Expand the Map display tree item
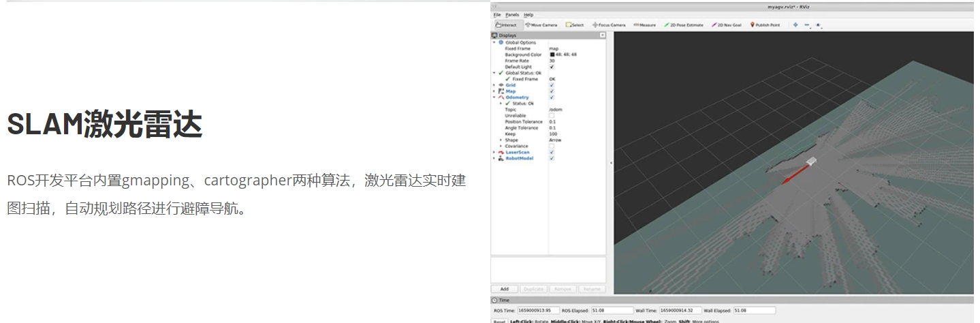Screen dimensions: 980x323 pos(494,91)
